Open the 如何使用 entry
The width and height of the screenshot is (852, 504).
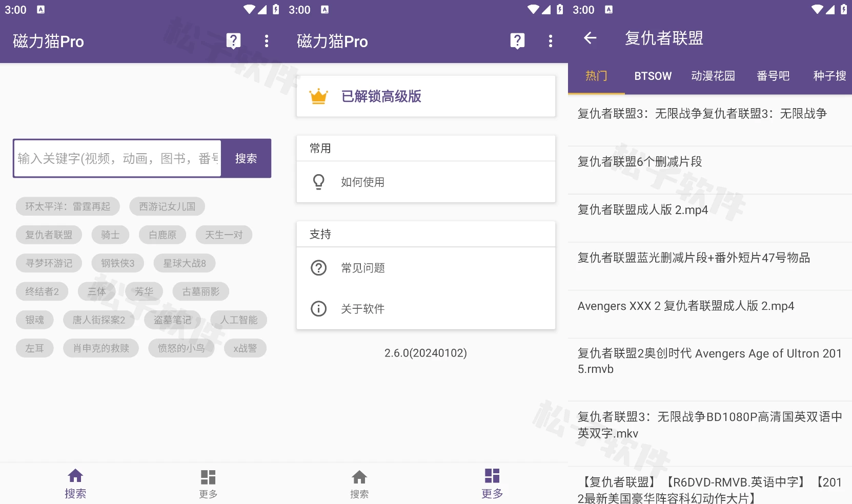[x=426, y=182]
